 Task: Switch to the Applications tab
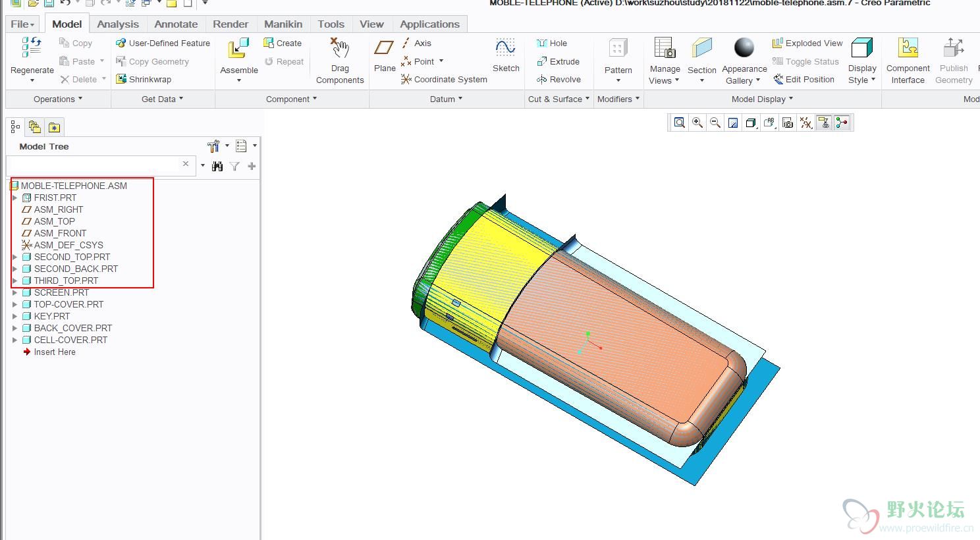[x=429, y=24]
